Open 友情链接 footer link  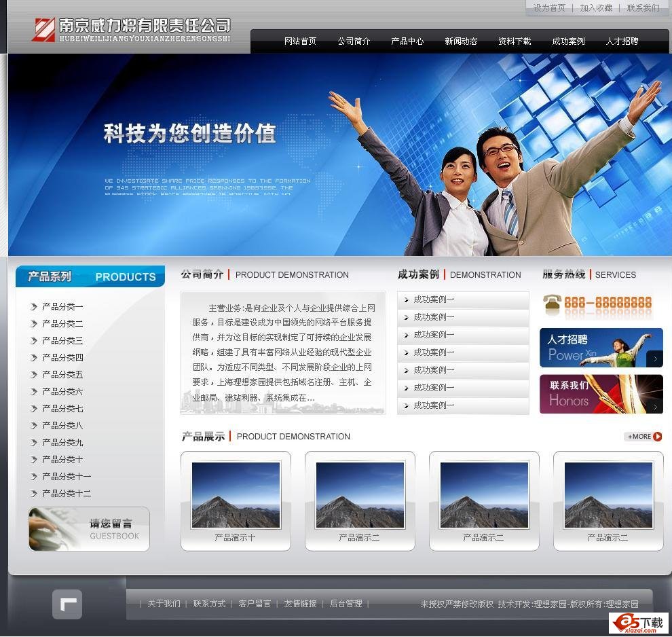[300, 604]
